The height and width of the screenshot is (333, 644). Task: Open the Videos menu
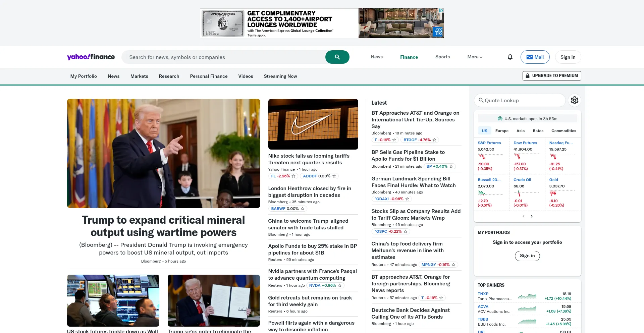246,76
